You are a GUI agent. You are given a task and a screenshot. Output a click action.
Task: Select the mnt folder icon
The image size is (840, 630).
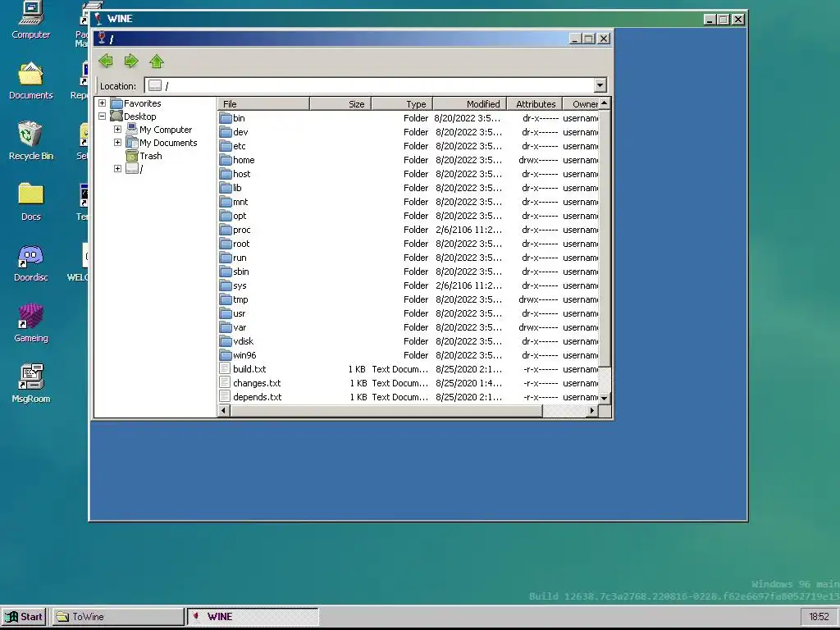[x=226, y=202]
